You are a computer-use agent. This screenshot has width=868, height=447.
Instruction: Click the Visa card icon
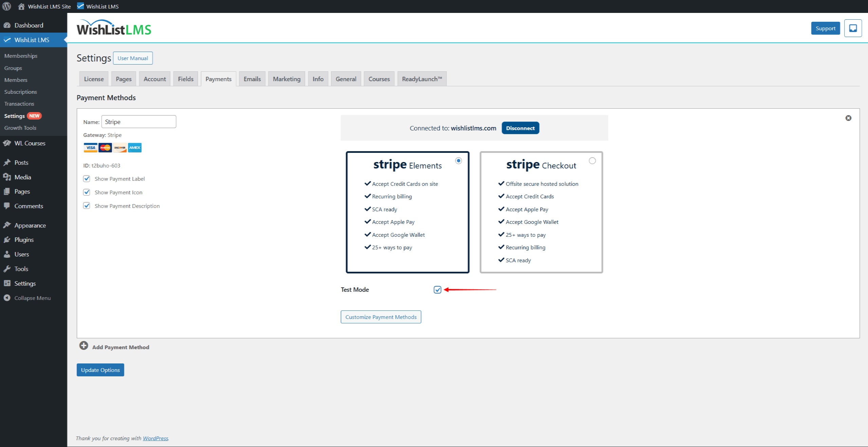tap(90, 147)
